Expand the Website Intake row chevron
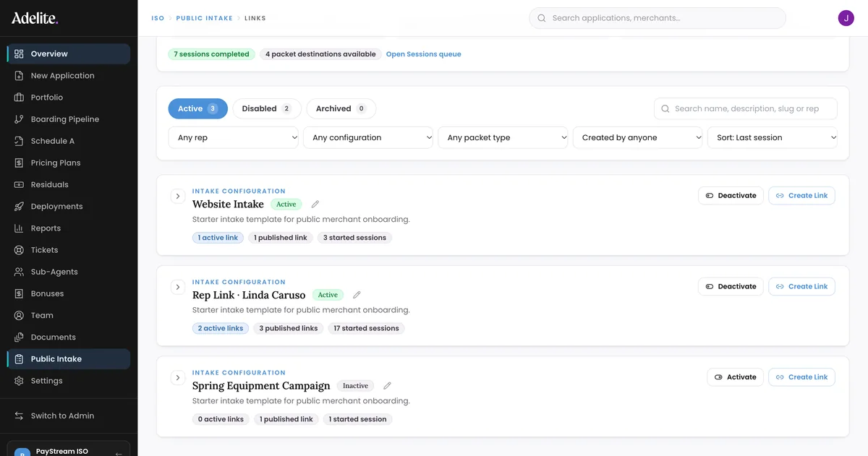 point(177,197)
